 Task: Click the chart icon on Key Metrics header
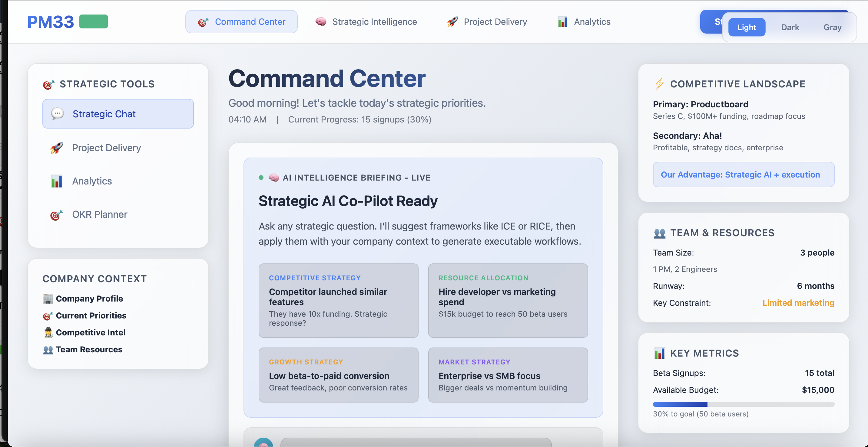(x=659, y=353)
